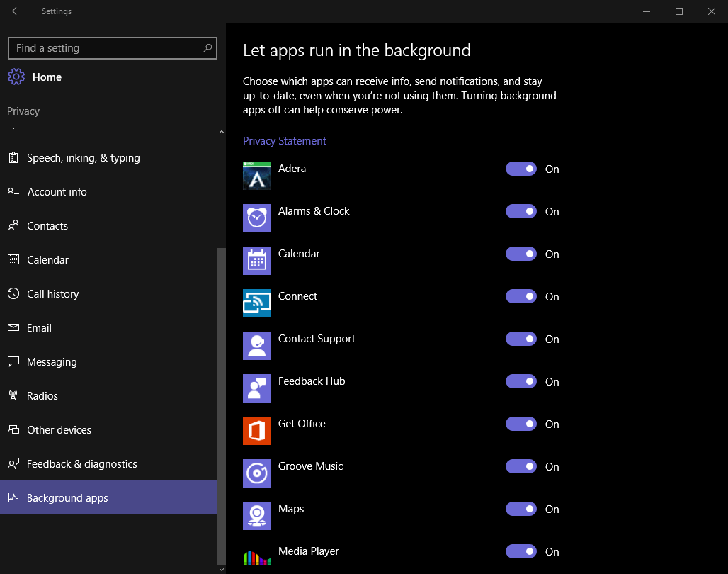Open the Privacy Statement link
This screenshot has width=728, height=574.
pyautogui.click(x=284, y=140)
